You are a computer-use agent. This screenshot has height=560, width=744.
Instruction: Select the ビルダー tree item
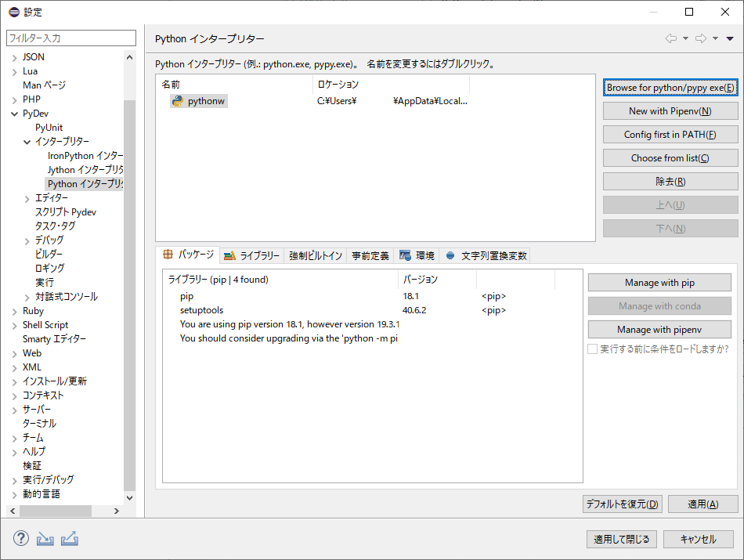point(49,255)
